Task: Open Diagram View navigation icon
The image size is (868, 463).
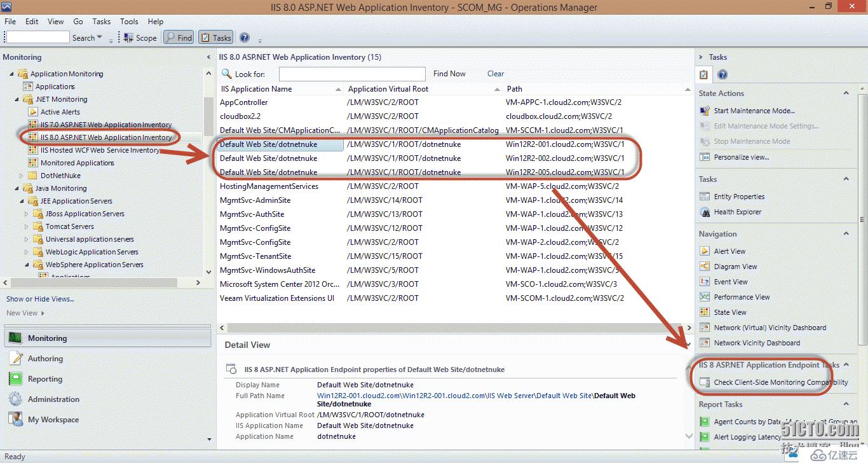Action: point(705,266)
